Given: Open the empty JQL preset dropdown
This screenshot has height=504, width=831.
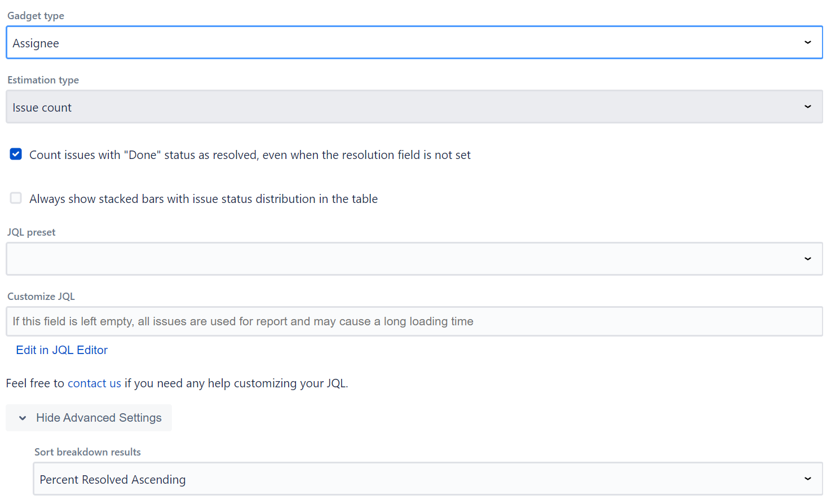Looking at the screenshot, I should [x=395, y=259].
